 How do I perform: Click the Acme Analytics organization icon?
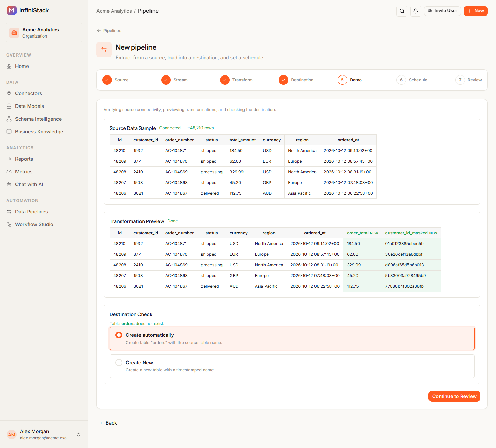coord(14,33)
